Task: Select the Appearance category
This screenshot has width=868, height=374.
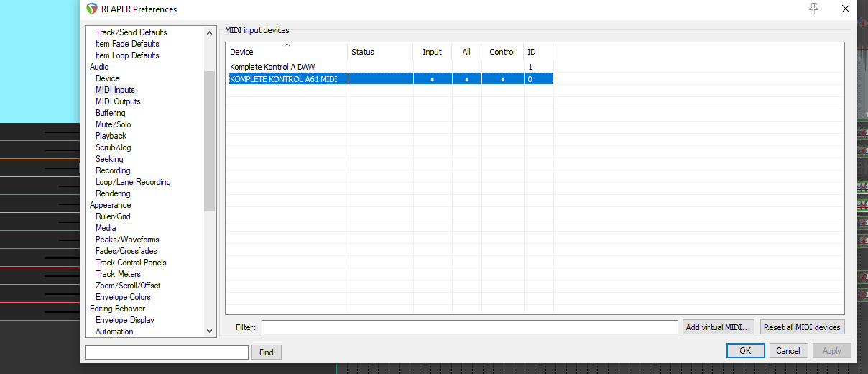Action: click(x=110, y=205)
